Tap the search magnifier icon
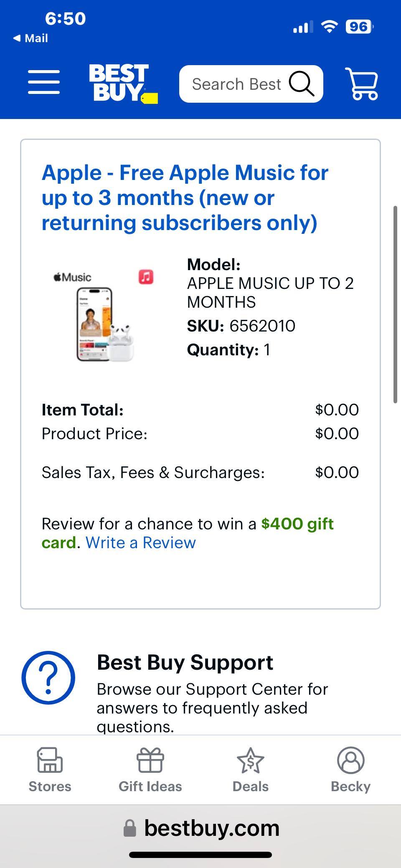Viewport: 401px width, 868px height. pos(301,84)
